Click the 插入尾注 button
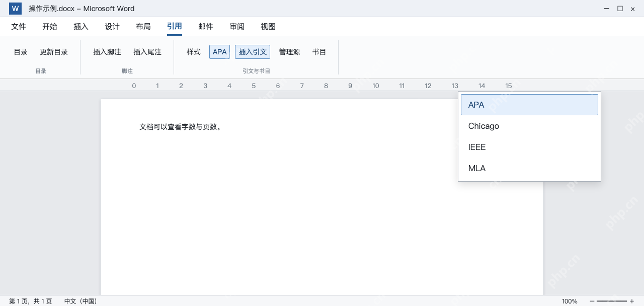Viewport: 644px width, 306px height. 147,52
